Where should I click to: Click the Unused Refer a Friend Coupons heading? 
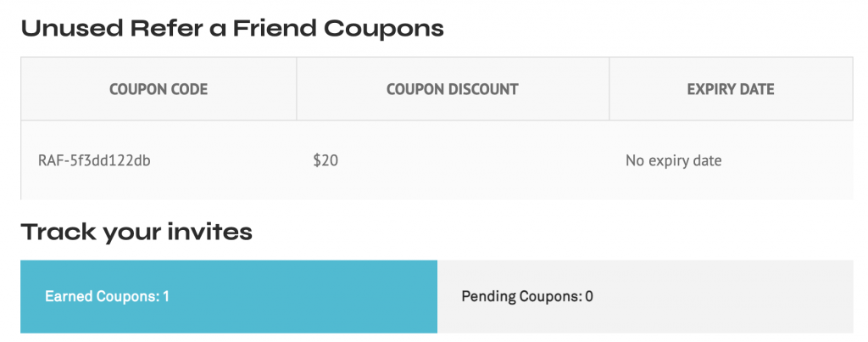pos(232,28)
